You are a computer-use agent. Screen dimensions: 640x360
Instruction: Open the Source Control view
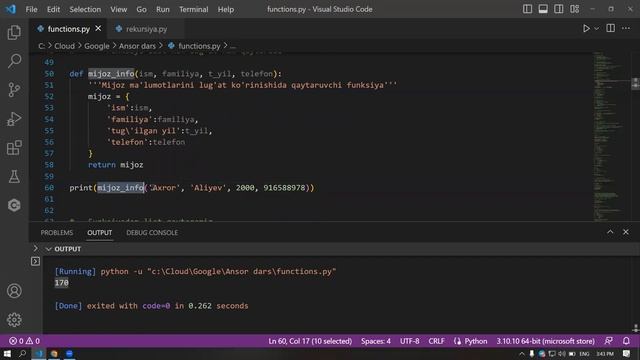(x=14, y=90)
